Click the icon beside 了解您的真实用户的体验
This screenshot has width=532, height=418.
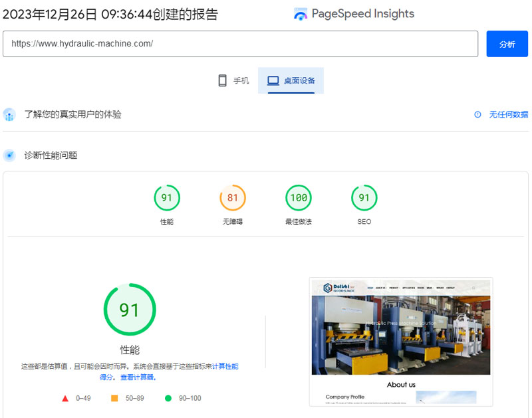tap(9, 114)
